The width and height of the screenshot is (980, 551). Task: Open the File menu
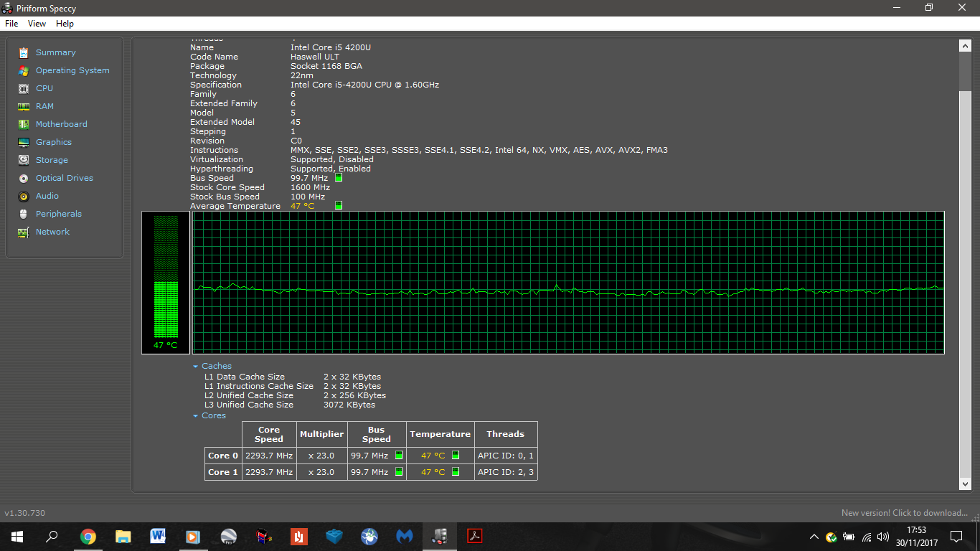[x=11, y=24]
